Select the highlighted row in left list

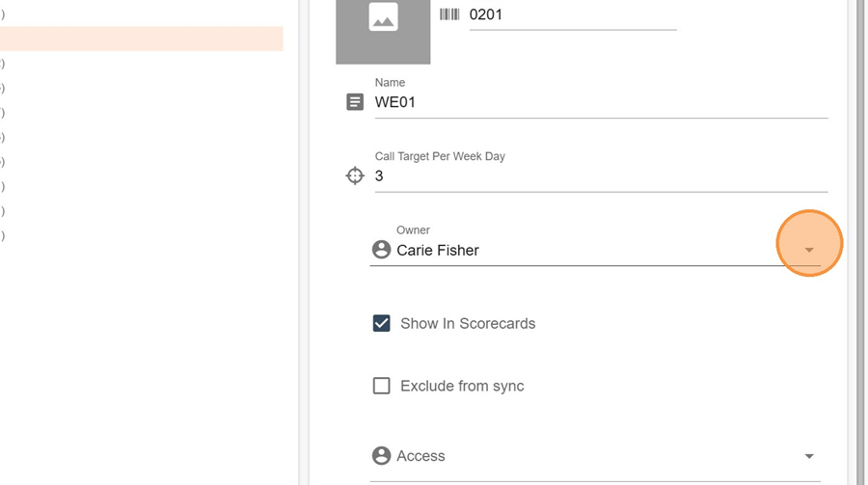tap(141, 39)
